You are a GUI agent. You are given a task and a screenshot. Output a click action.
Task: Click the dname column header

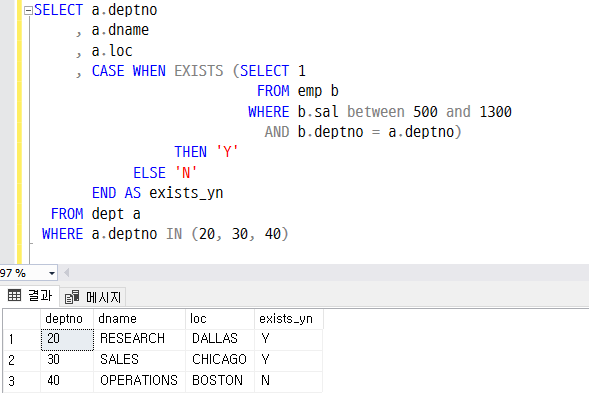(x=139, y=319)
